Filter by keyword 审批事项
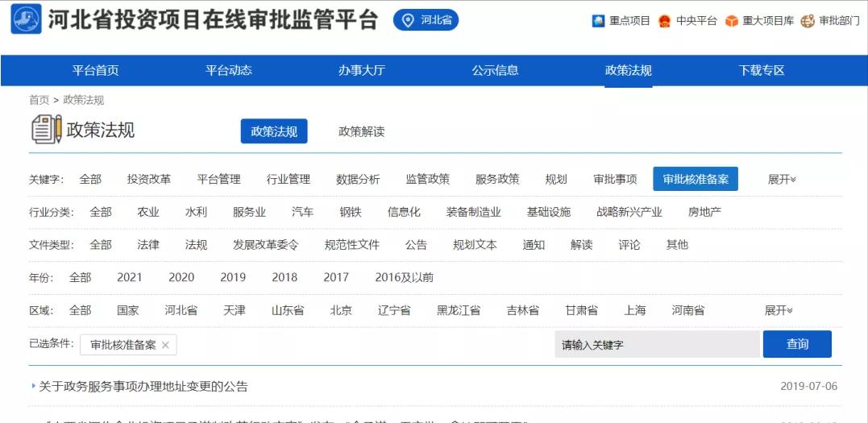The width and height of the screenshot is (868, 423). tap(615, 180)
